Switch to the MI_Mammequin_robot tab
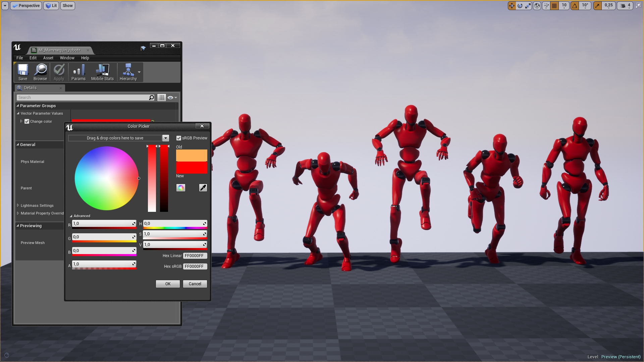Image resolution: width=644 pixels, height=362 pixels. point(57,50)
